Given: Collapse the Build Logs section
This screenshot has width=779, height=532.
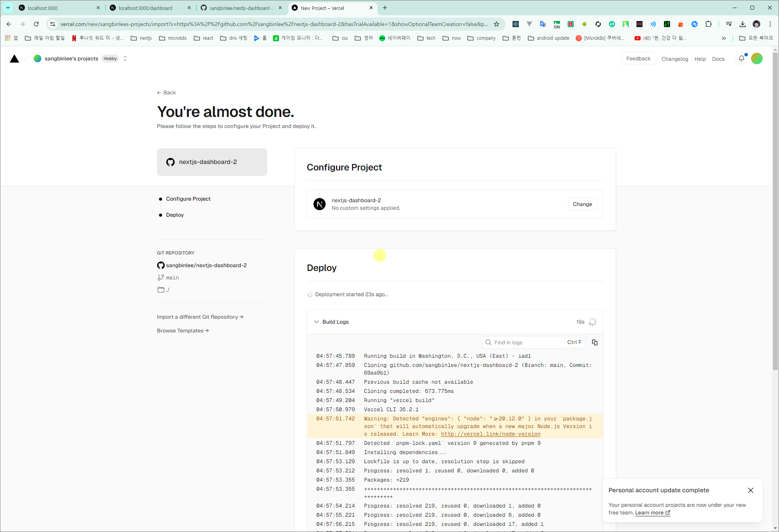Looking at the screenshot, I should (x=316, y=322).
